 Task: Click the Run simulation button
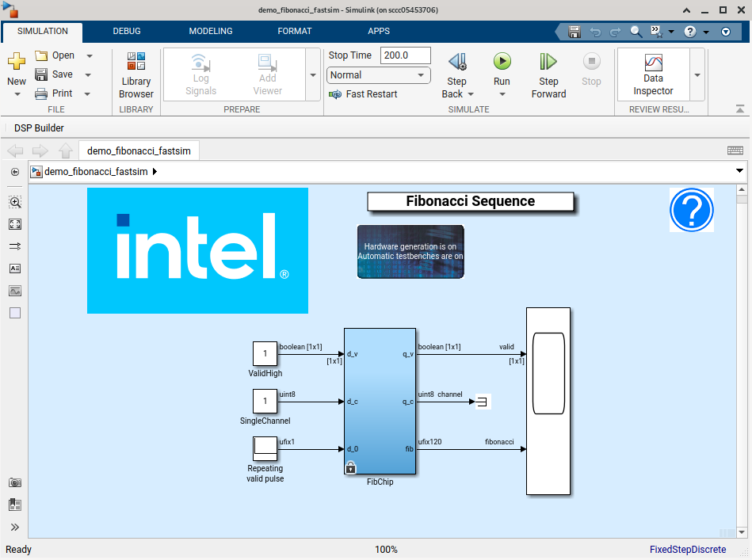[502, 63]
